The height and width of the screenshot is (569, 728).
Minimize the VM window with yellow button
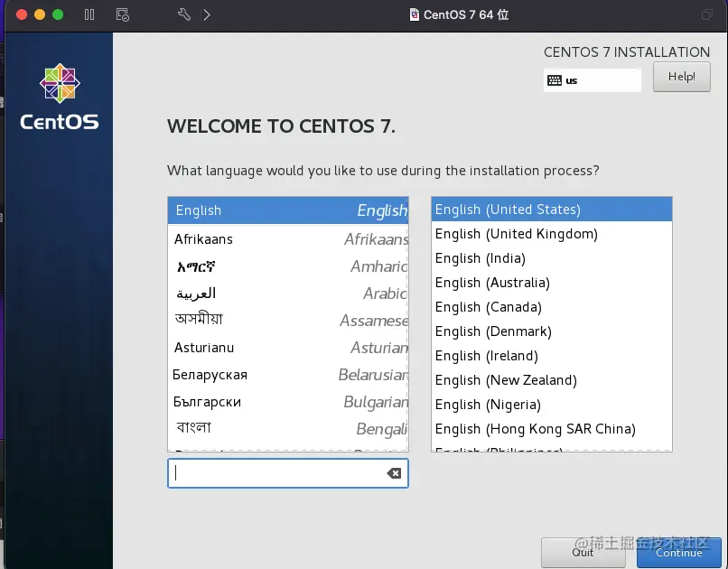(x=40, y=14)
